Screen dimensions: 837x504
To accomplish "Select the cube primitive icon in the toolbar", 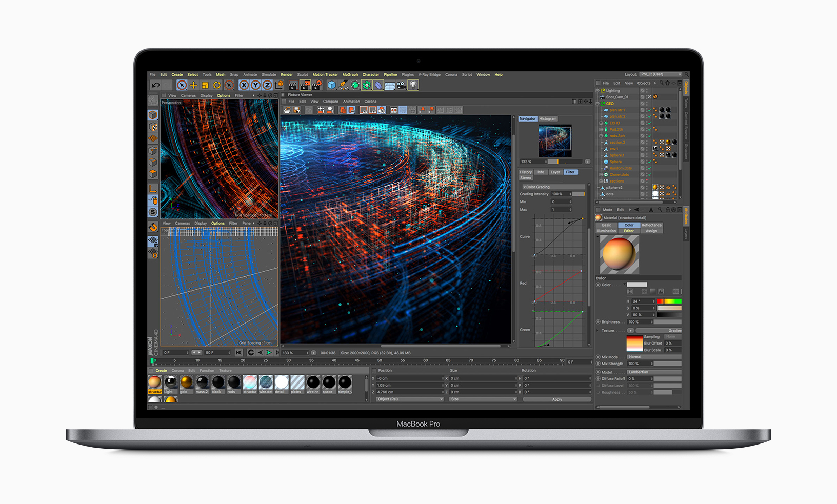I will tap(331, 86).
